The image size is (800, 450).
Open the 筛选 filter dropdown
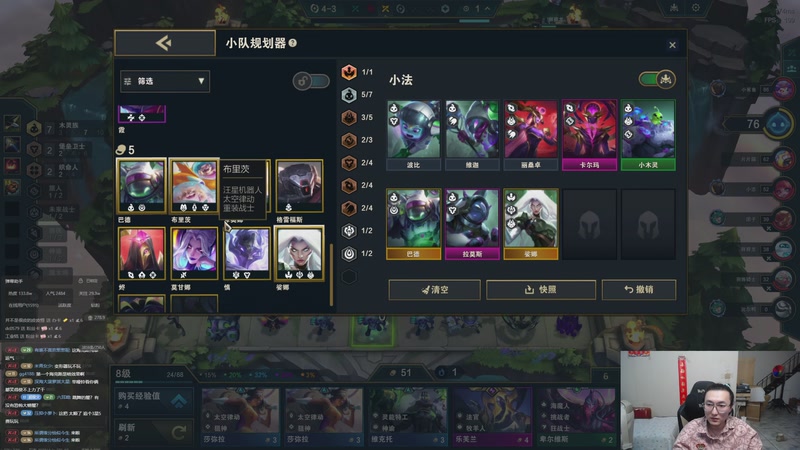pyautogui.click(x=165, y=81)
